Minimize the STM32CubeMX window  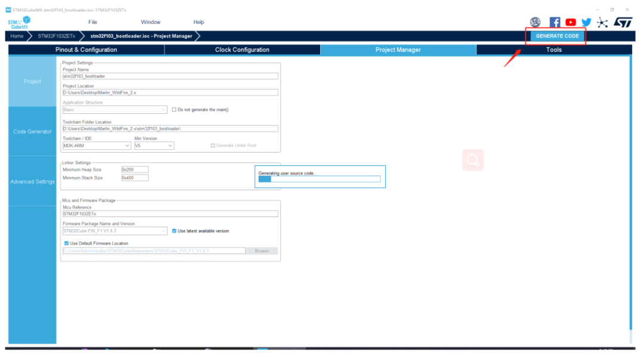pyautogui.click(x=597, y=10)
